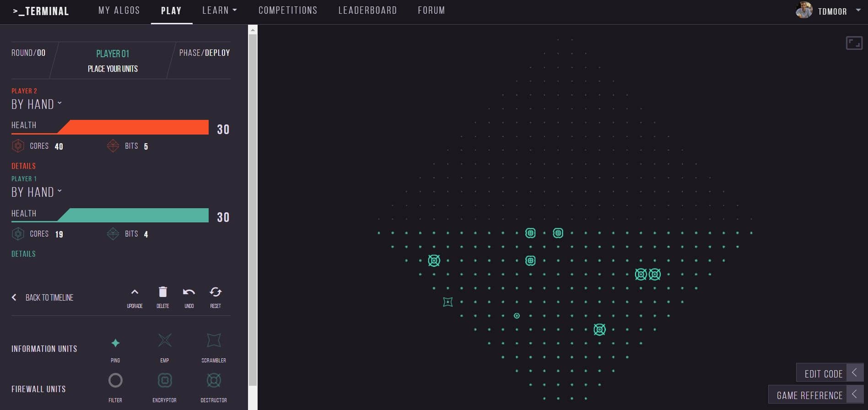Undo the last placement
The image size is (868, 410).
pos(189,292)
